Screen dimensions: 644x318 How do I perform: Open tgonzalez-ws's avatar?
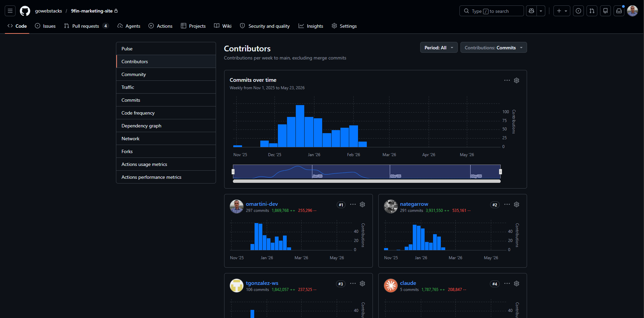(237, 286)
